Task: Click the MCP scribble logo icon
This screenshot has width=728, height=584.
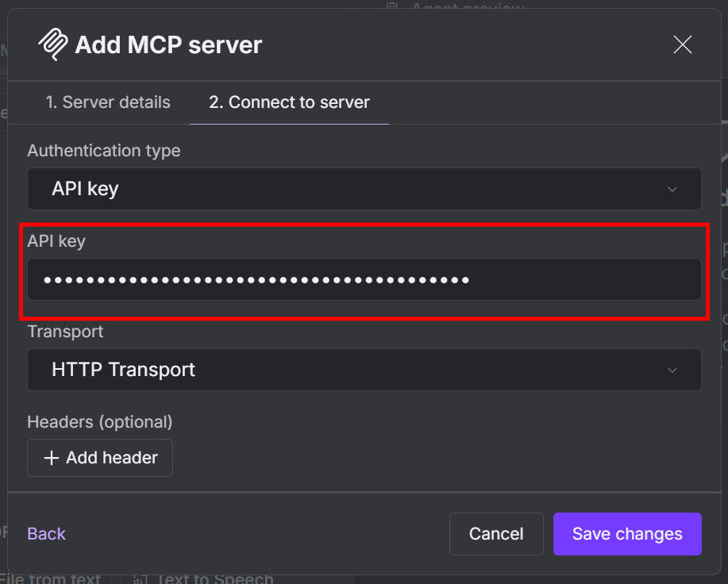Action: (51, 44)
